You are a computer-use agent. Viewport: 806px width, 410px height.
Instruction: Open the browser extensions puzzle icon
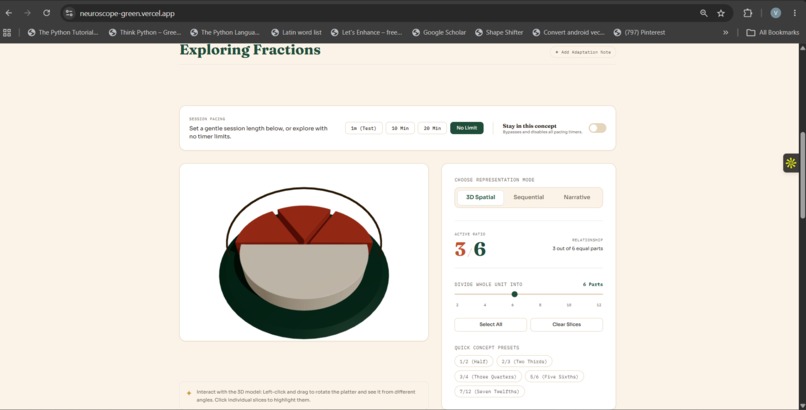click(x=747, y=13)
